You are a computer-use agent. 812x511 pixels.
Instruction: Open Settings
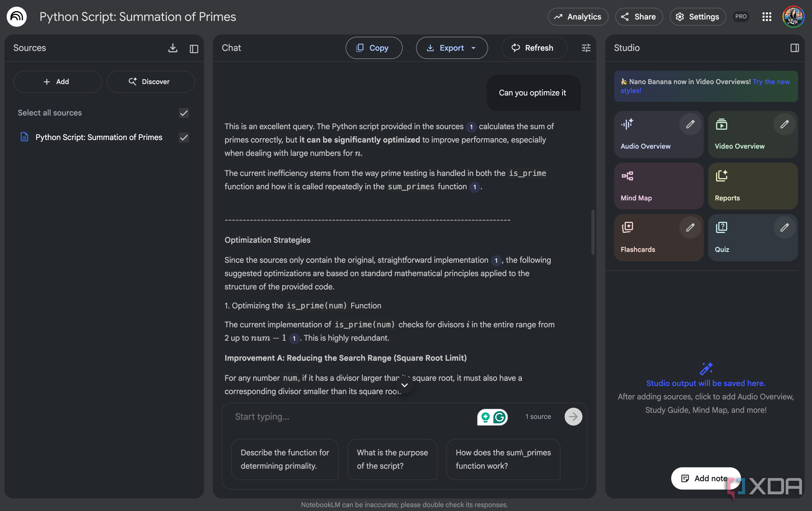698,16
